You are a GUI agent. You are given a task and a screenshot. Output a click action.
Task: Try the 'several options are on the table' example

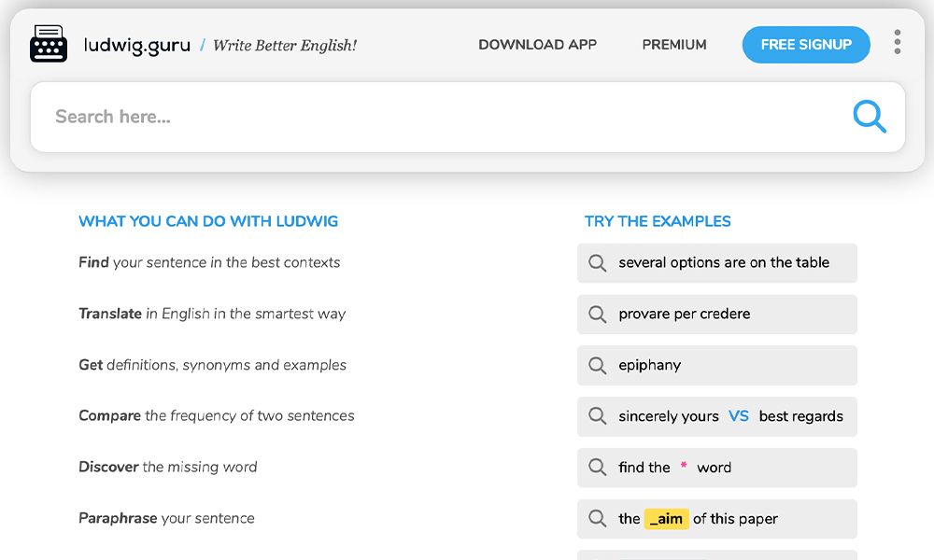click(724, 263)
